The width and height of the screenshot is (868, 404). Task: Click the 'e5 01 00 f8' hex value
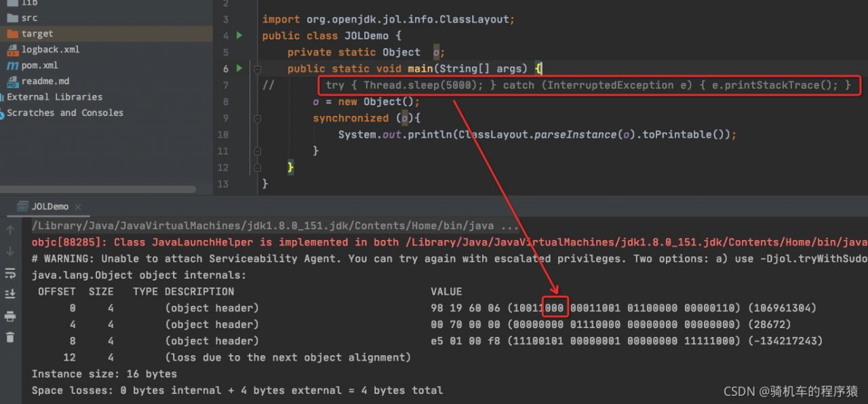[x=465, y=340]
